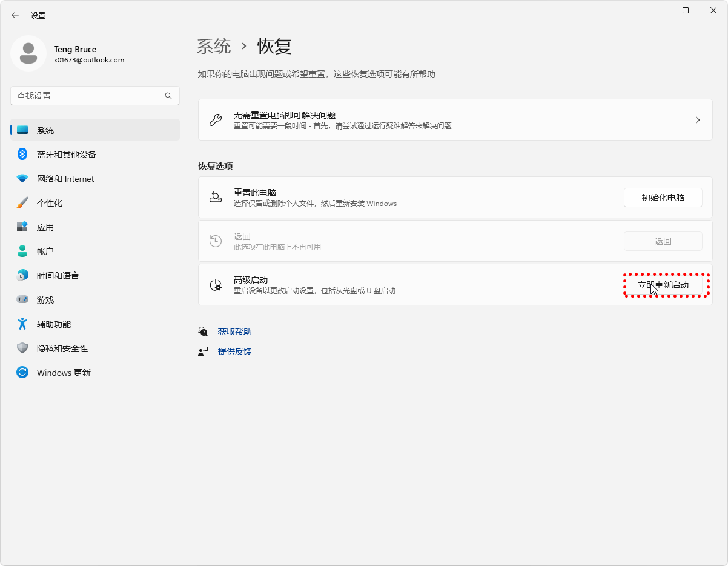Click the gamepad icon beside 游戏
The width and height of the screenshot is (728, 566).
[22, 300]
